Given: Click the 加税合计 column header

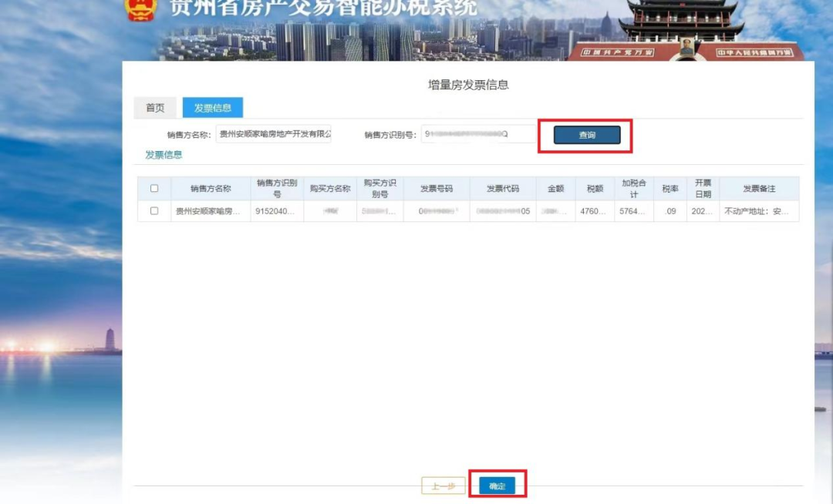Looking at the screenshot, I should coord(634,188).
